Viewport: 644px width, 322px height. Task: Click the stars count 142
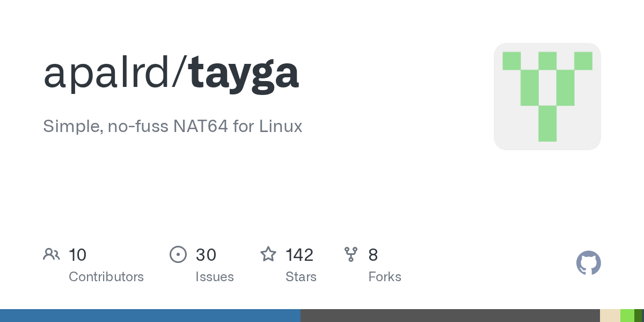click(299, 254)
